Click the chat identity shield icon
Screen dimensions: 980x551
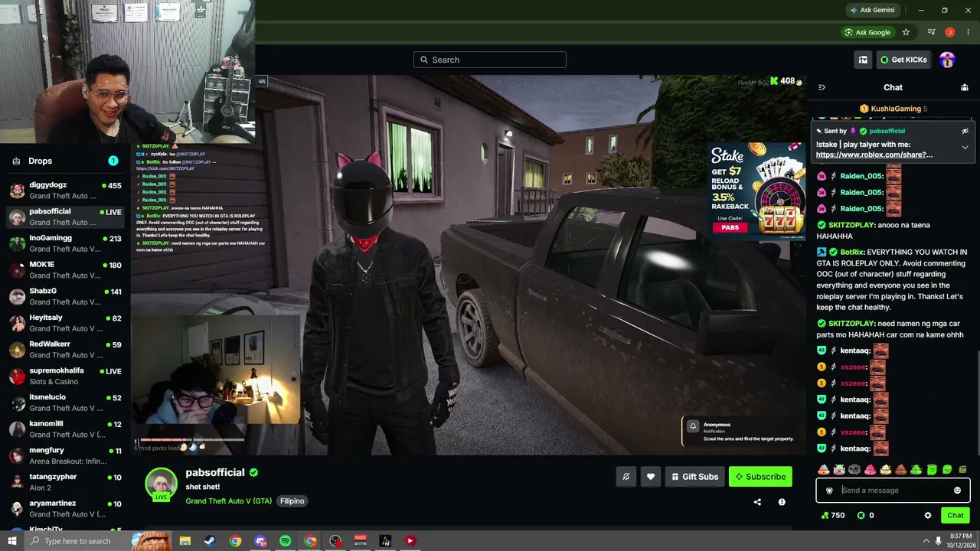click(x=829, y=491)
